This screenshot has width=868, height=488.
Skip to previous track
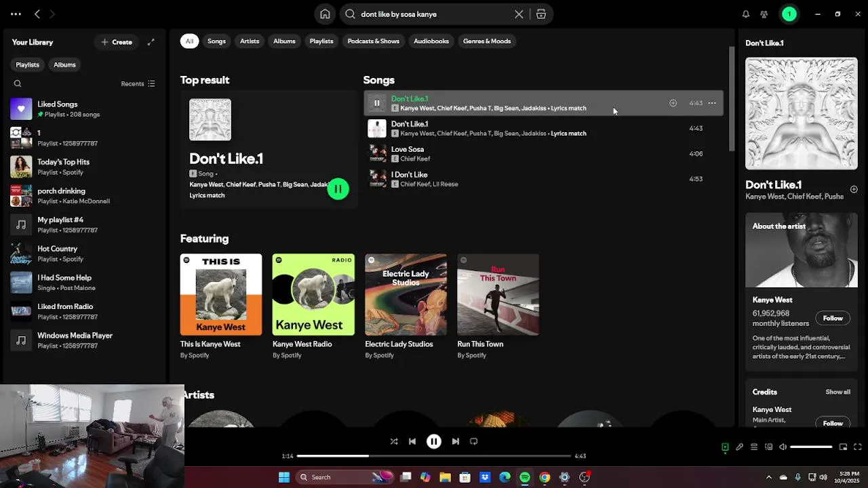412,441
